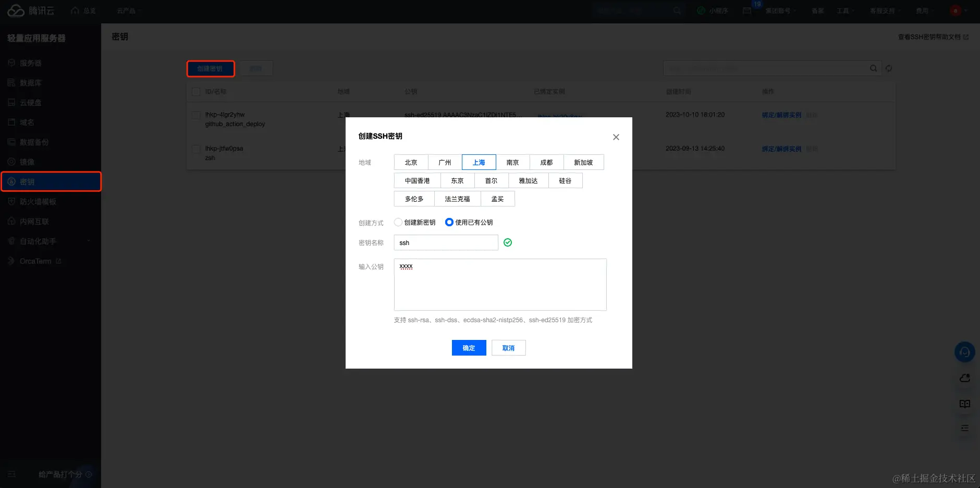Expand the 费用 dropdown
The height and width of the screenshot is (488, 980).
(x=925, y=10)
